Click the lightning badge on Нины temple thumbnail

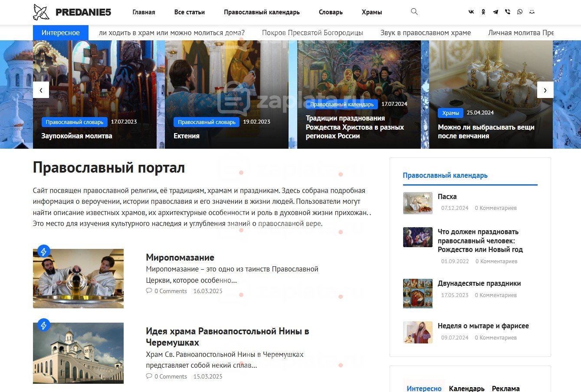tap(43, 325)
